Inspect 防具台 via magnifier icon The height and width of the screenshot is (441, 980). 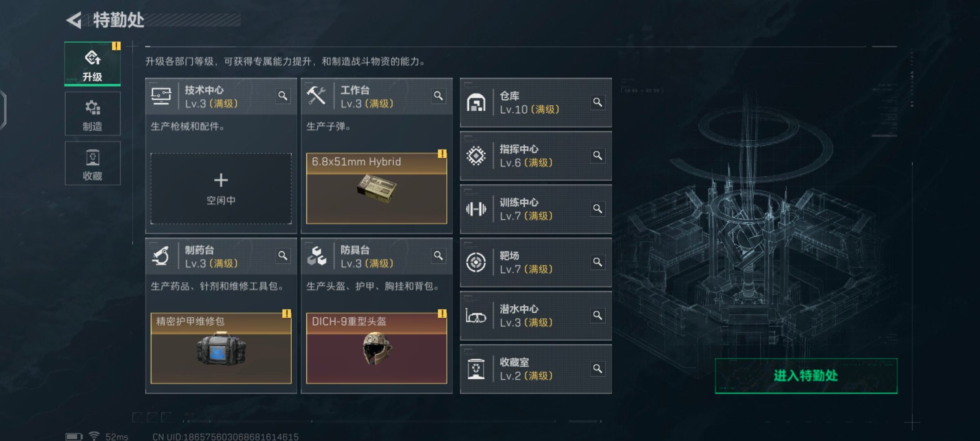tap(438, 256)
